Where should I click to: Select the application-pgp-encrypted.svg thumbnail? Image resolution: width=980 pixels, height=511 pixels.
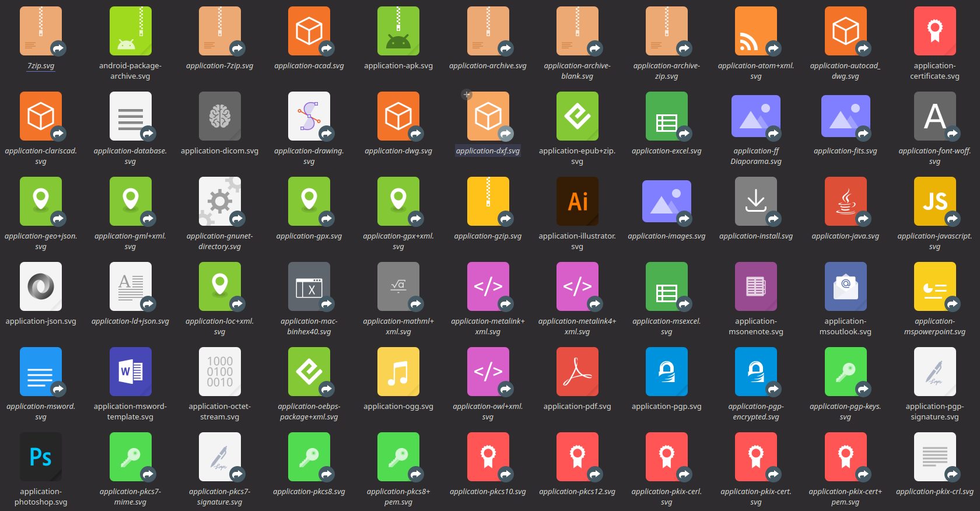click(756, 372)
